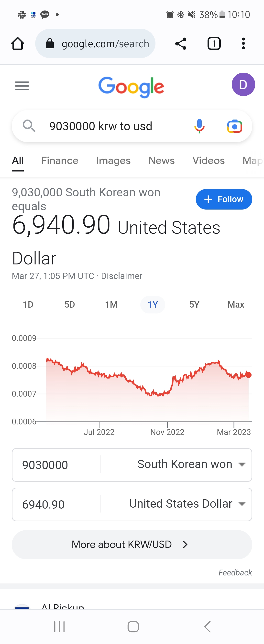Open the browser three-dot menu

tap(243, 44)
